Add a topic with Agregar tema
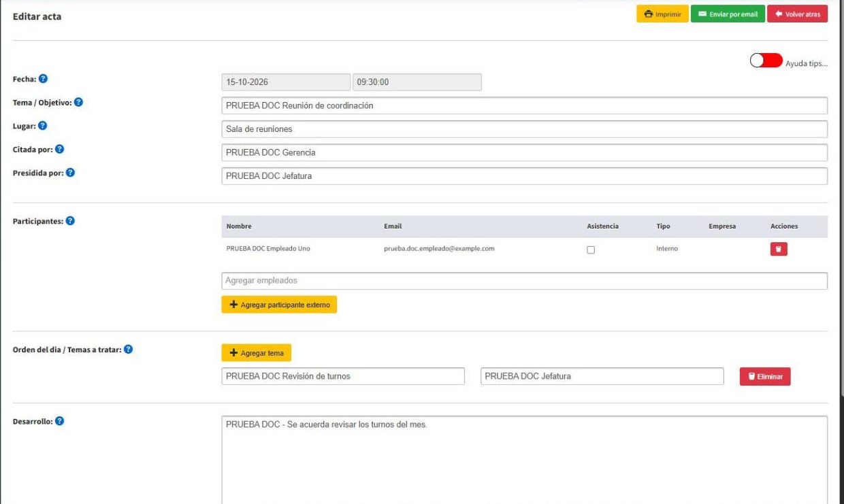The width and height of the screenshot is (844, 504). 257,353
